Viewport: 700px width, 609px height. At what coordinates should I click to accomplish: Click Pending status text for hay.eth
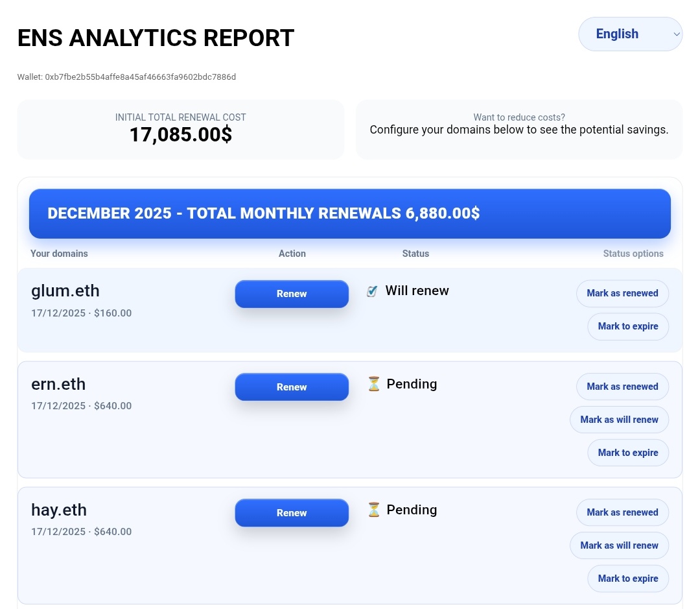[x=412, y=510]
